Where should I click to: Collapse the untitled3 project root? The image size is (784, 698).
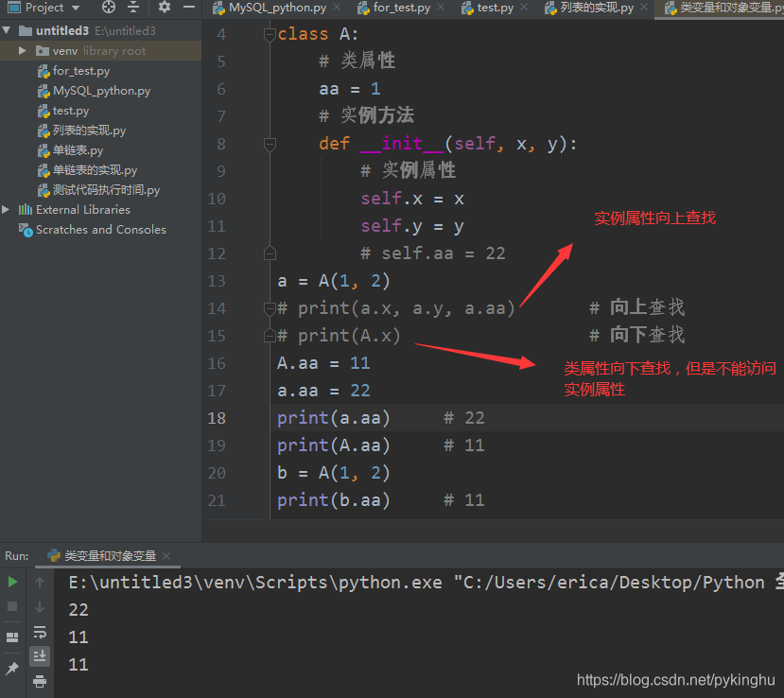(7, 30)
